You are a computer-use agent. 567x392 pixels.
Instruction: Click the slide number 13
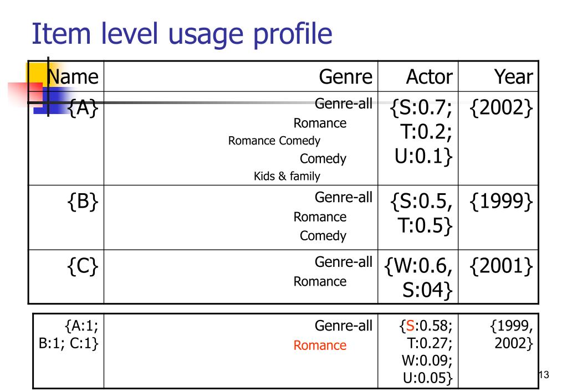544,375
